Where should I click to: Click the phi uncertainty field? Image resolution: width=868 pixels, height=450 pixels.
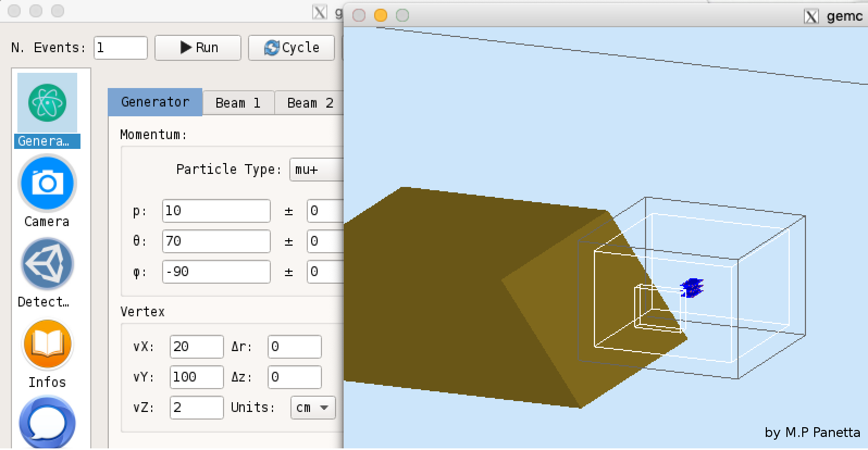click(x=325, y=272)
